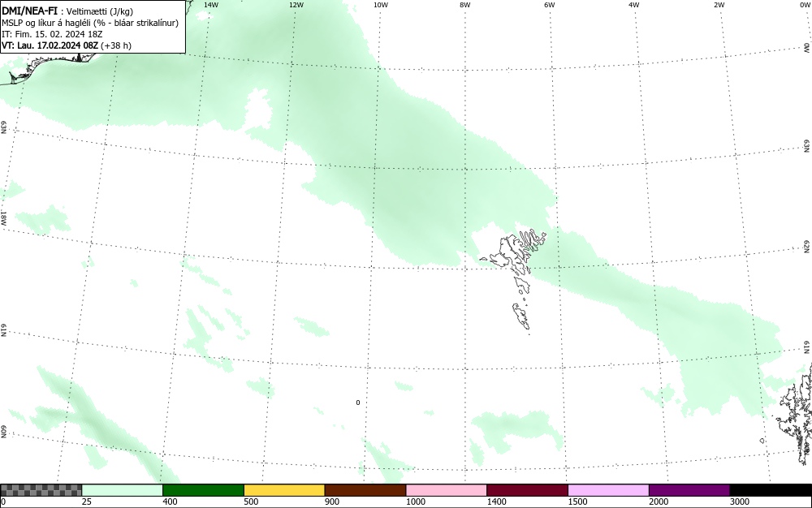Choose the light violet 1500–2000 legend swatch

pos(608,490)
